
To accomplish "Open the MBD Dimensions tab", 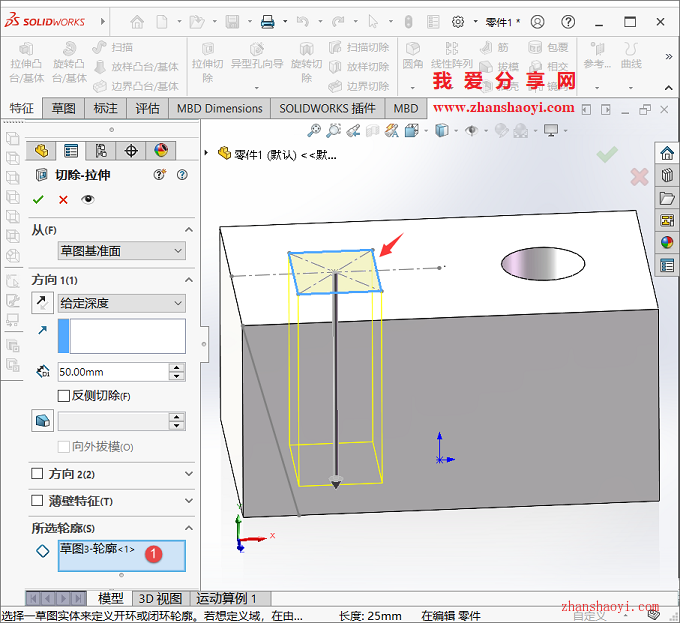I will [219, 108].
